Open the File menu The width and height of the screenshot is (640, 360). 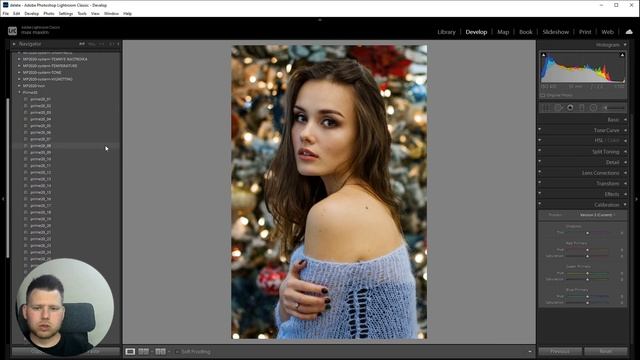[x=6, y=13]
